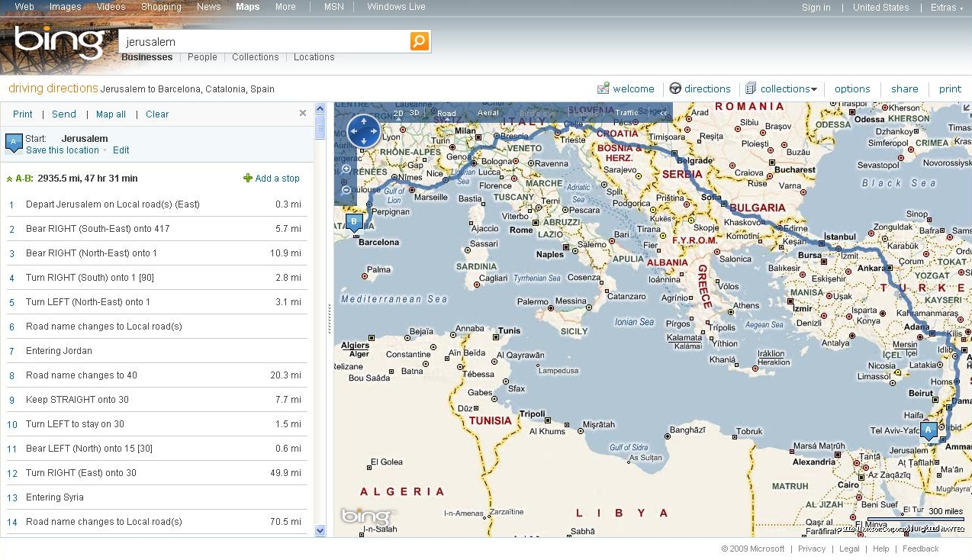Select the Locations search category
The image size is (972, 560).
point(314,57)
